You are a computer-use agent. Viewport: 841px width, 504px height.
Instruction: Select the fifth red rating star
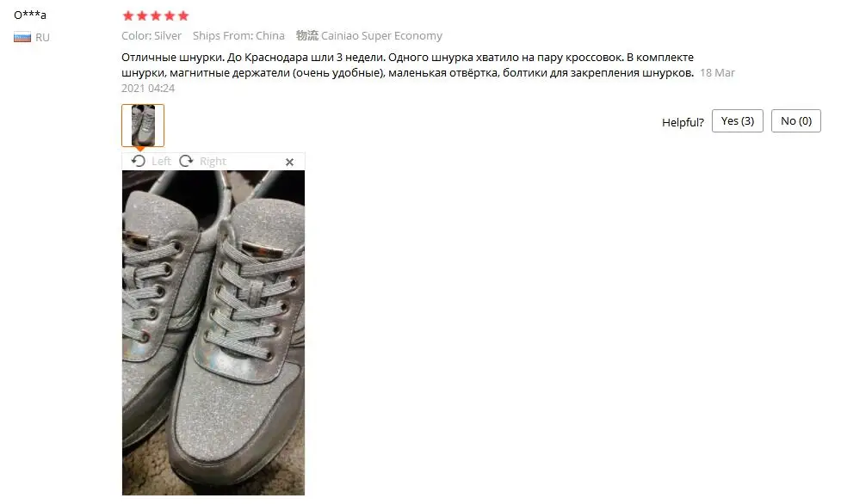point(183,15)
